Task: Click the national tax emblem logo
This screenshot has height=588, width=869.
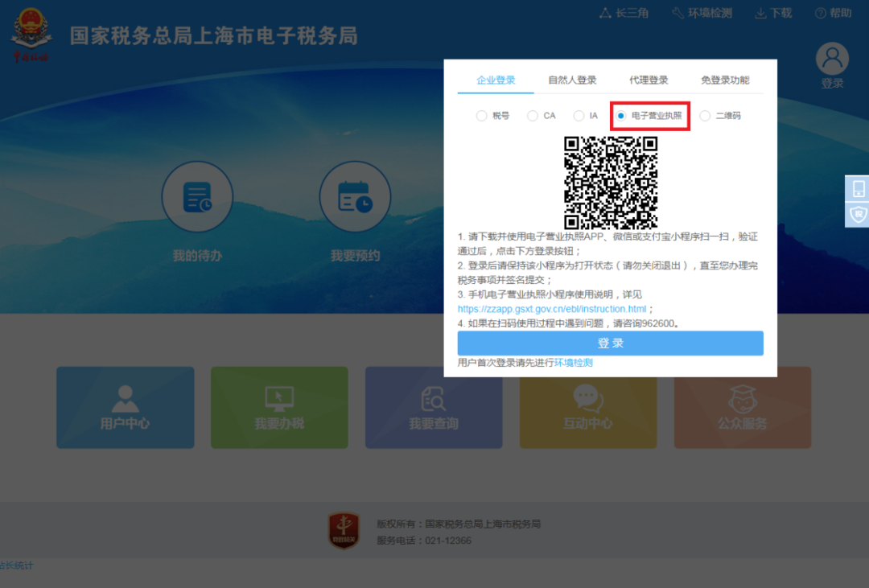Action: tap(31, 35)
